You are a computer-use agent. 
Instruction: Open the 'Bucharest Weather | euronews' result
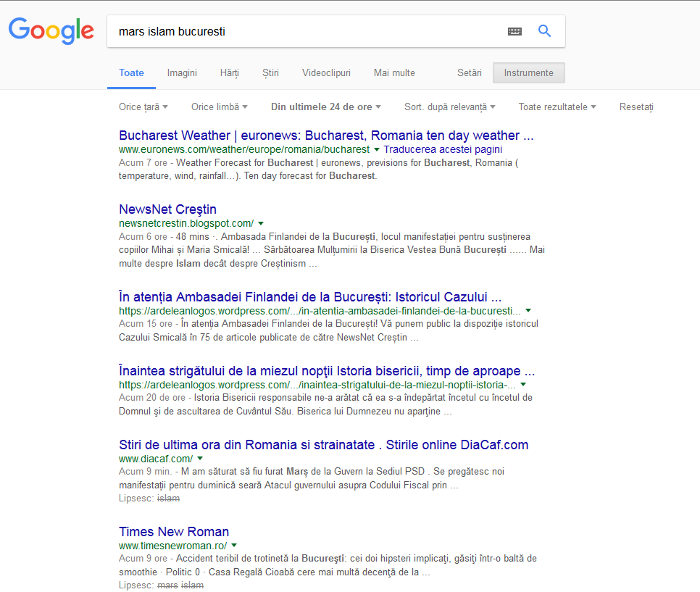click(x=326, y=136)
